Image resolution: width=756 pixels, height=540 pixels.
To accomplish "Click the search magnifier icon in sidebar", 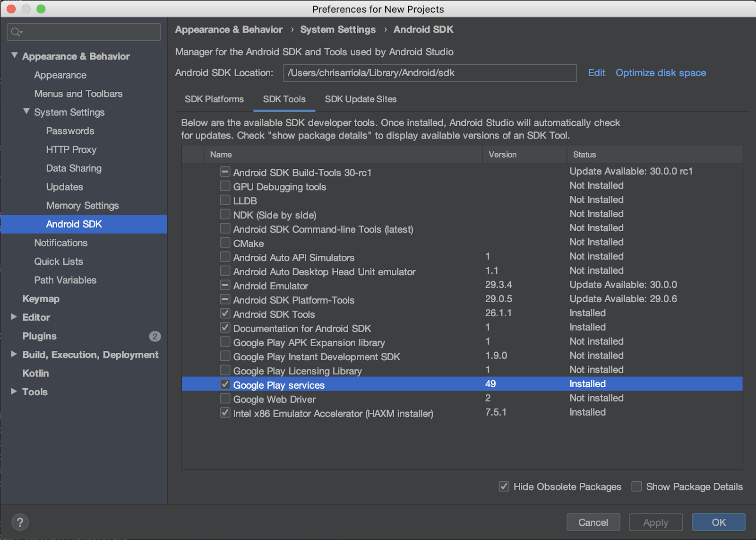I will coord(16,32).
